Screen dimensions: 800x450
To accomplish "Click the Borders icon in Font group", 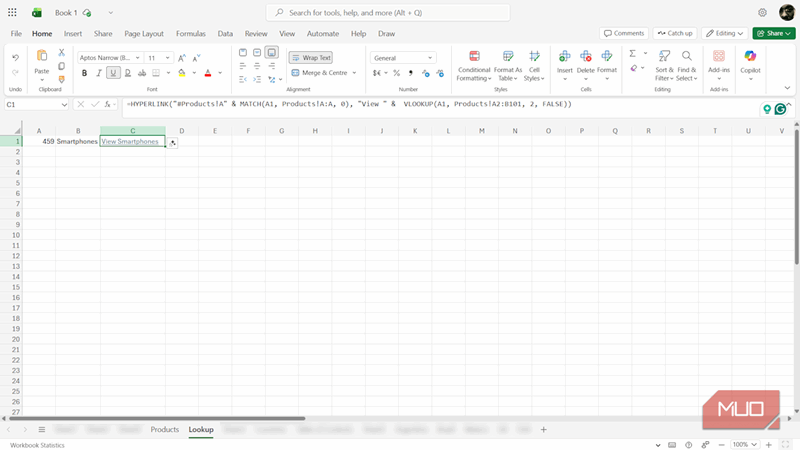I will pos(156,73).
